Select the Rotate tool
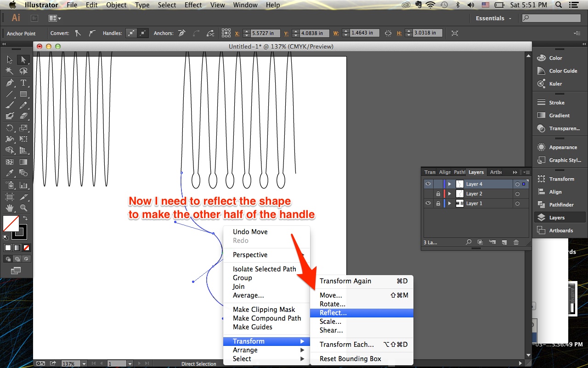Screen dimensions: 588x368 click(10, 128)
